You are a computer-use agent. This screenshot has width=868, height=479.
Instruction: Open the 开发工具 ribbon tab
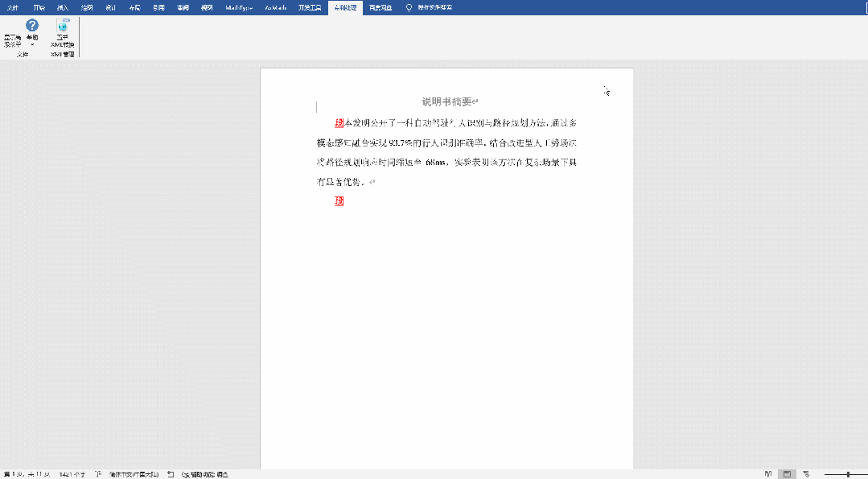coord(311,6)
